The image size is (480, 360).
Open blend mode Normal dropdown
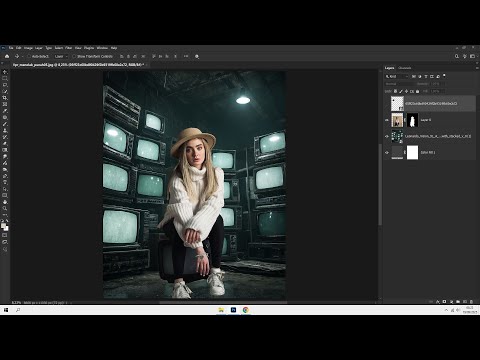point(399,84)
